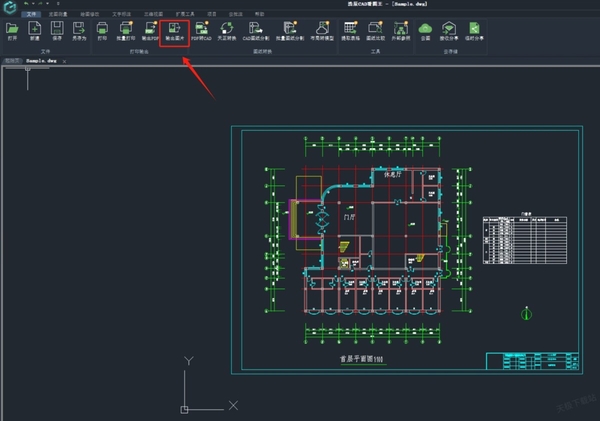Switch to the 起始页 start page tab

[x=12, y=60]
